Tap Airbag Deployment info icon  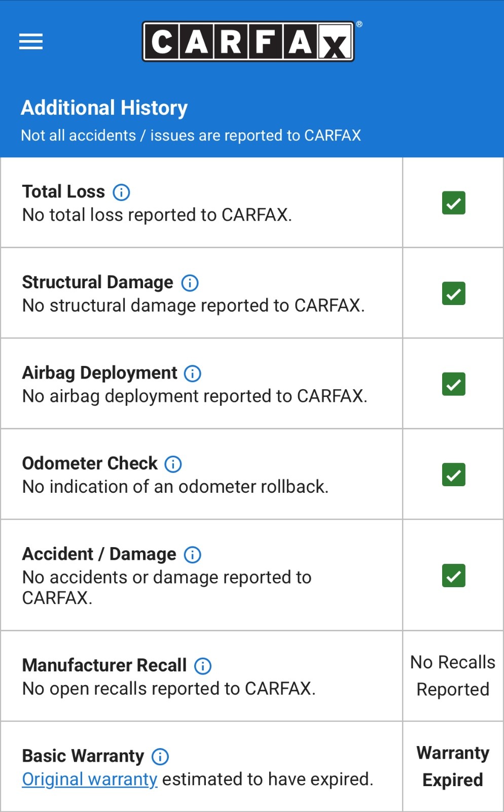coord(193,374)
